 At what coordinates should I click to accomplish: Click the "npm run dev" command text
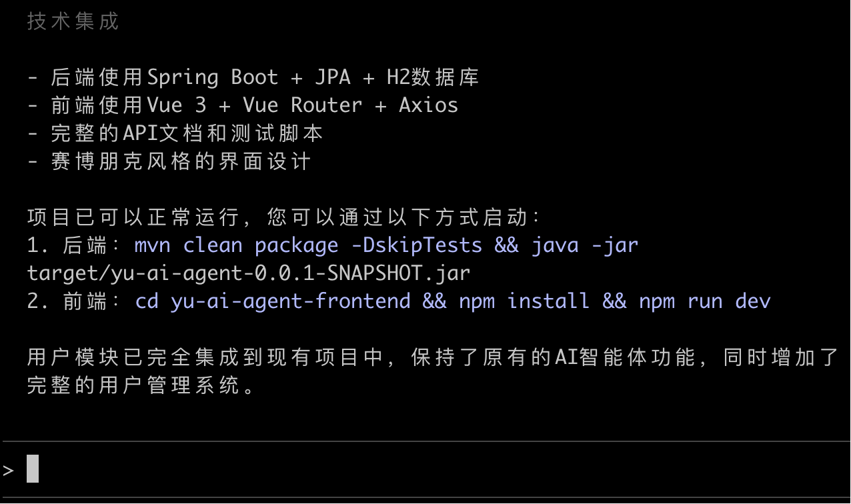tap(704, 301)
